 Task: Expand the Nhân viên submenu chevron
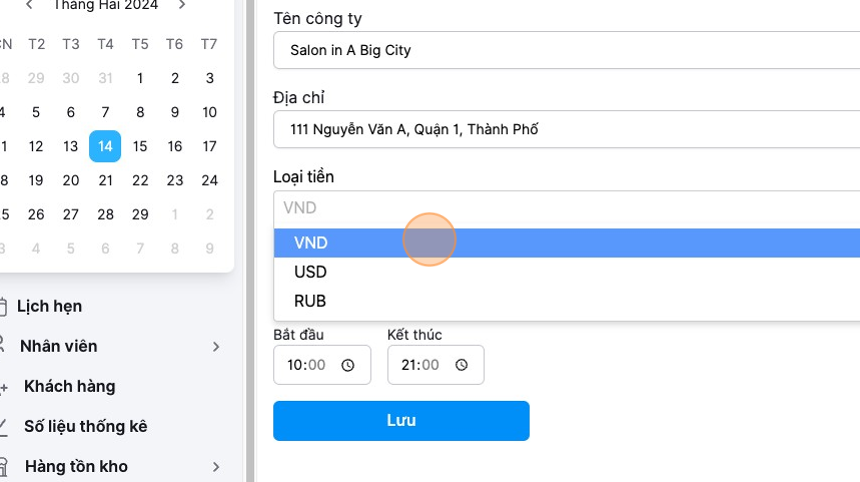[216, 347]
